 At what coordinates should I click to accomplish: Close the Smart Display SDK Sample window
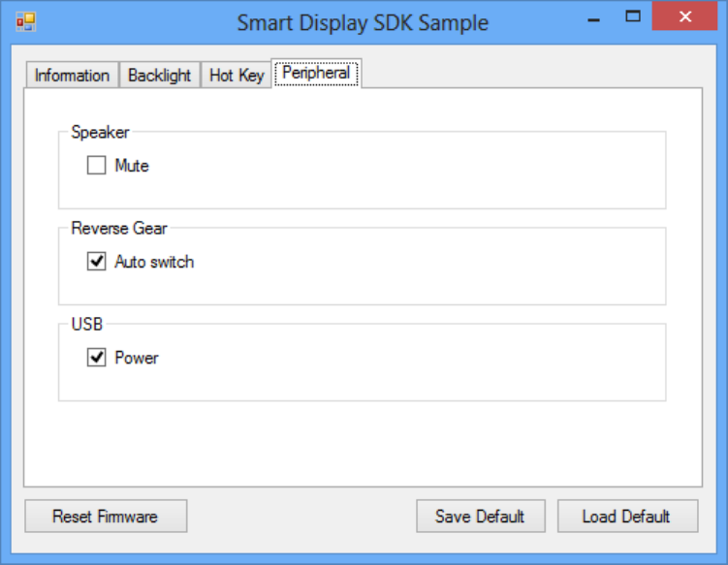tap(684, 16)
